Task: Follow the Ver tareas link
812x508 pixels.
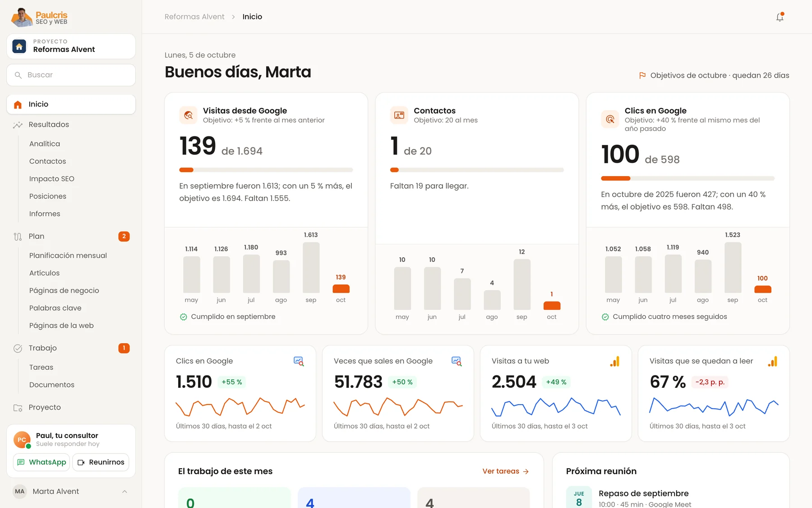Action: (x=506, y=471)
